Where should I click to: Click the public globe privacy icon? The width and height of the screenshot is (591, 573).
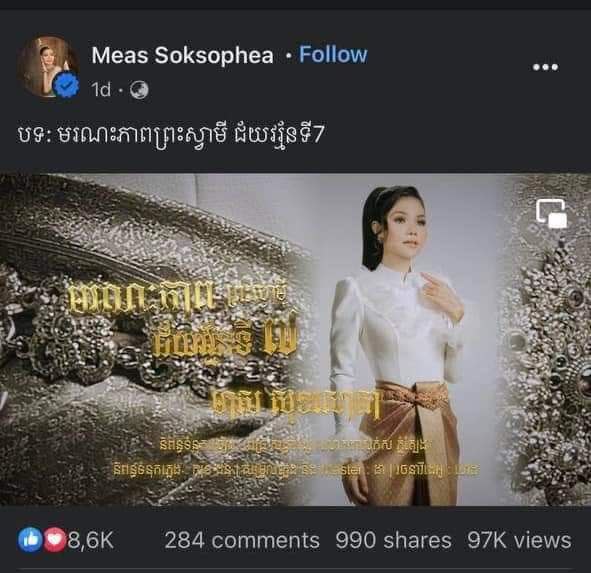(139, 90)
